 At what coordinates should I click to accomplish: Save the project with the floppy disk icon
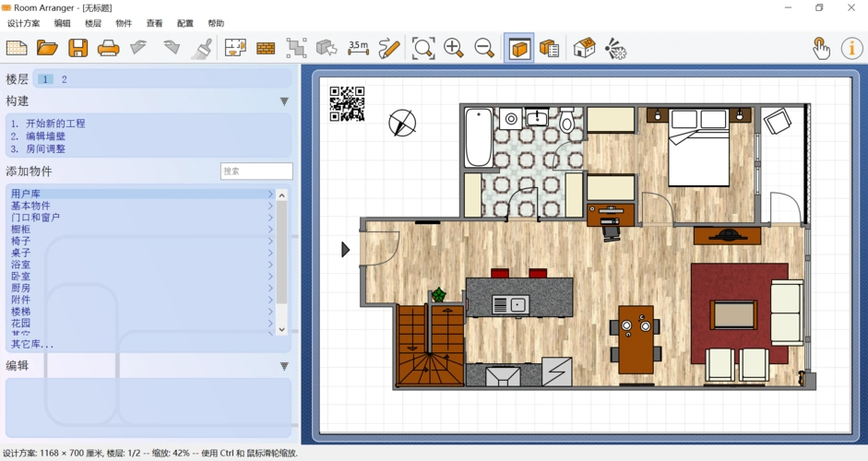click(78, 48)
